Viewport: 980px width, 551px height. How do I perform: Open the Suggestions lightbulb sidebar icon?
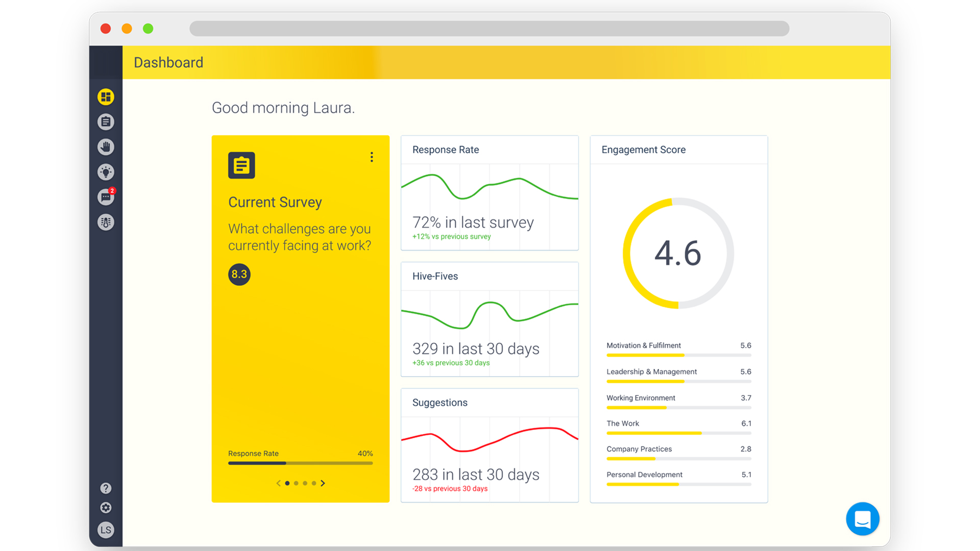[x=106, y=172]
